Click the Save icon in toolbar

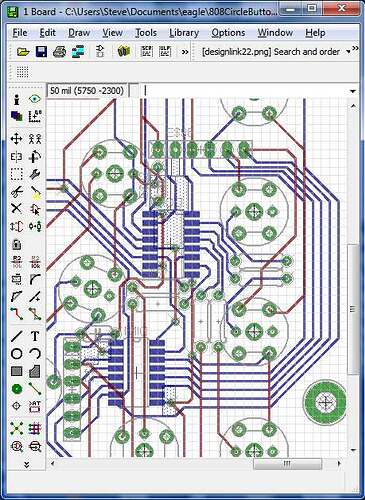tap(41, 52)
